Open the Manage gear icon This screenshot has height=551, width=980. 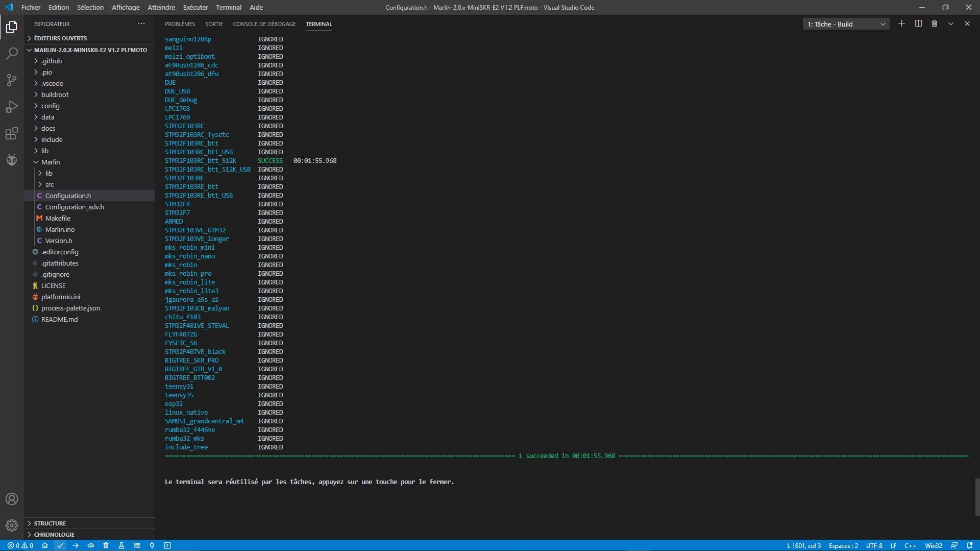(x=12, y=525)
